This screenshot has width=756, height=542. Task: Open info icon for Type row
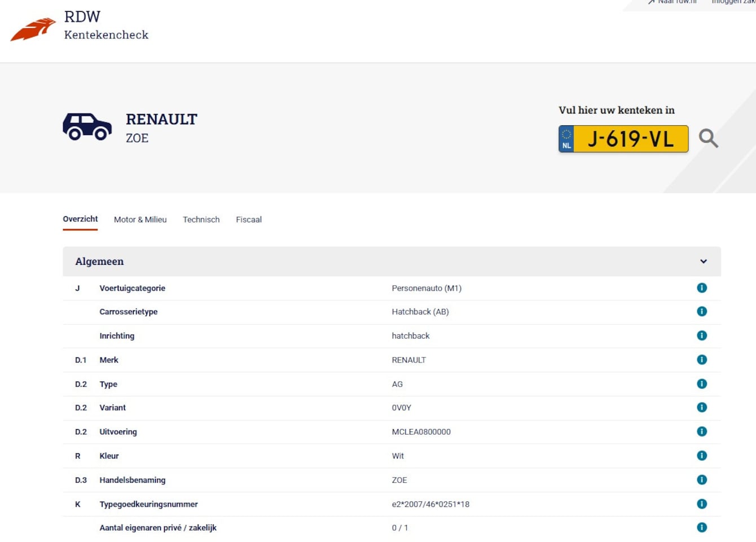tap(701, 384)
